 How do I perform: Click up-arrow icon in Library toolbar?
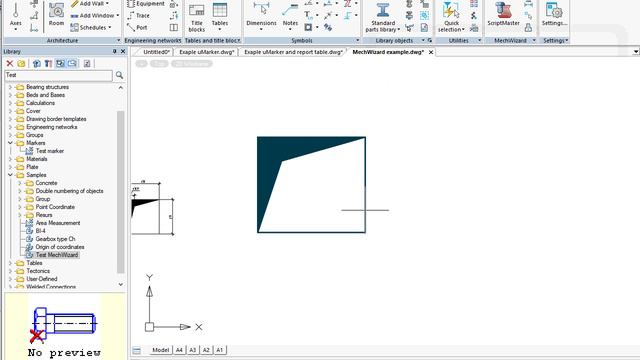coord(37,63)
